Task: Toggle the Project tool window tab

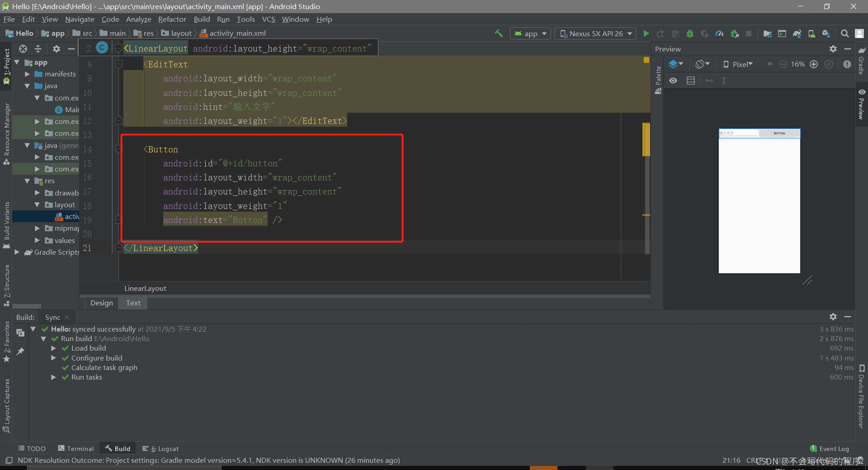Action: coord(6,66)
